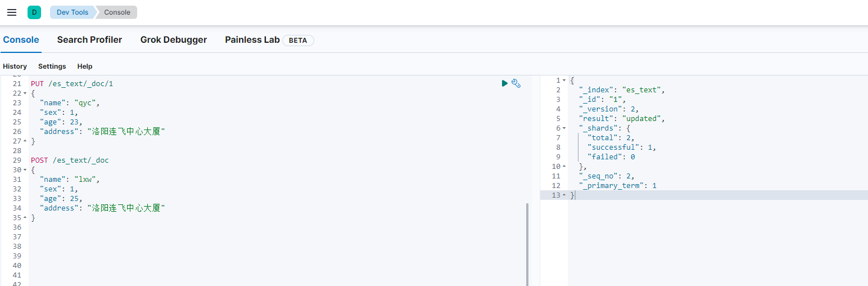Show the console Help

pyautogui.click(x=85, y=66)
